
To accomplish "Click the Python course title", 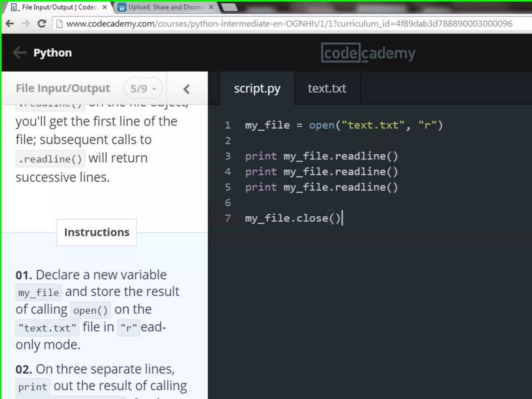I will tap(52, 53).
